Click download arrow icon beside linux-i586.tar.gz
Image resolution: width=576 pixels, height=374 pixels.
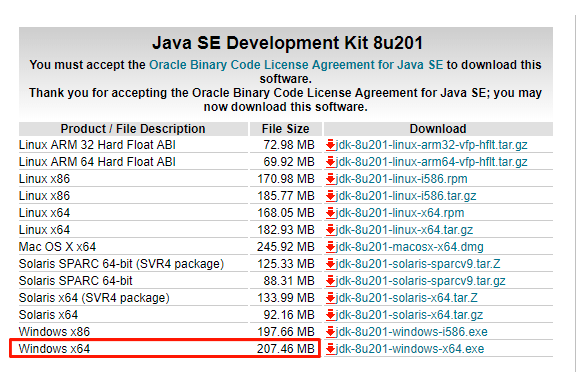click(331, 196)
